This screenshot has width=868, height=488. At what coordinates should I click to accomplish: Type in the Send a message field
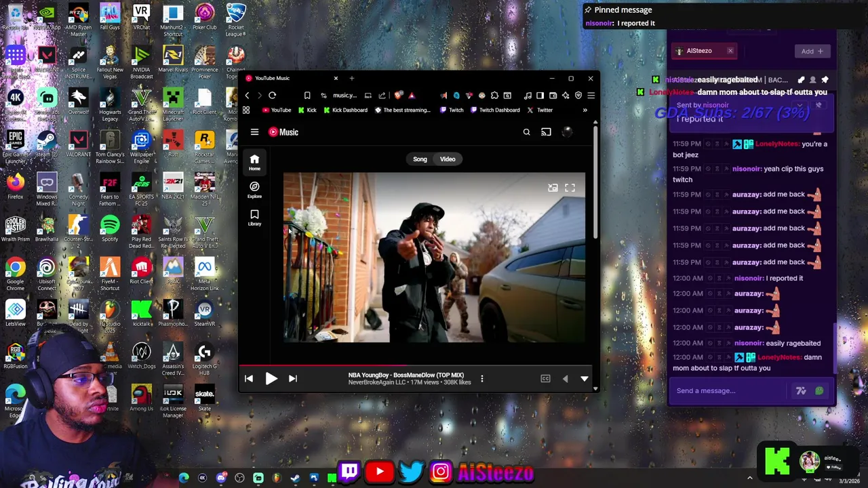(729, 391)
